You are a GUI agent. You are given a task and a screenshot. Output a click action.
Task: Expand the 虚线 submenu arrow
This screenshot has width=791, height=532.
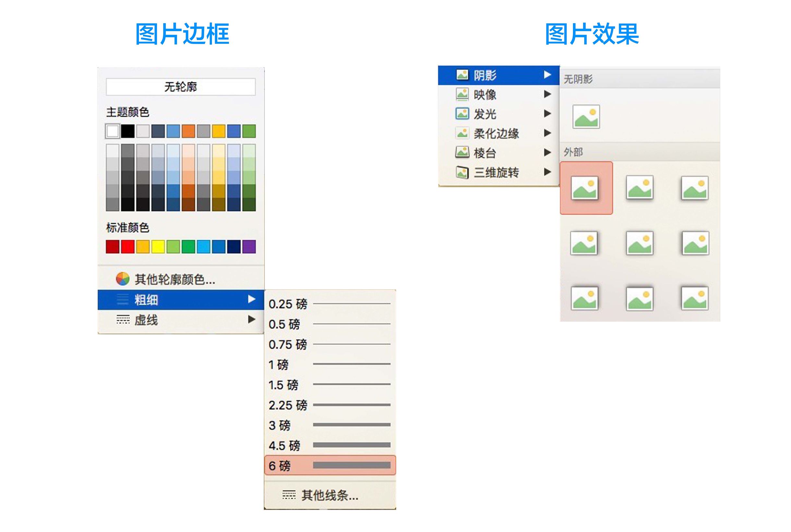[250, 320]
